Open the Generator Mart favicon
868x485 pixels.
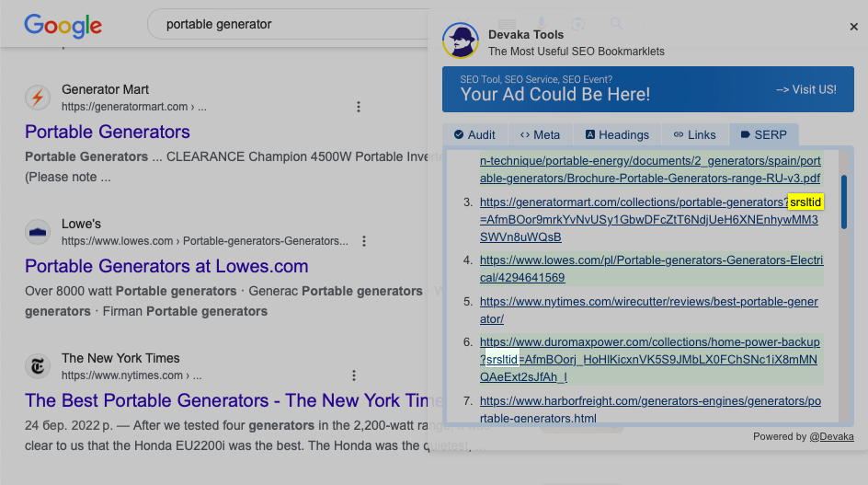click(38, 98)
